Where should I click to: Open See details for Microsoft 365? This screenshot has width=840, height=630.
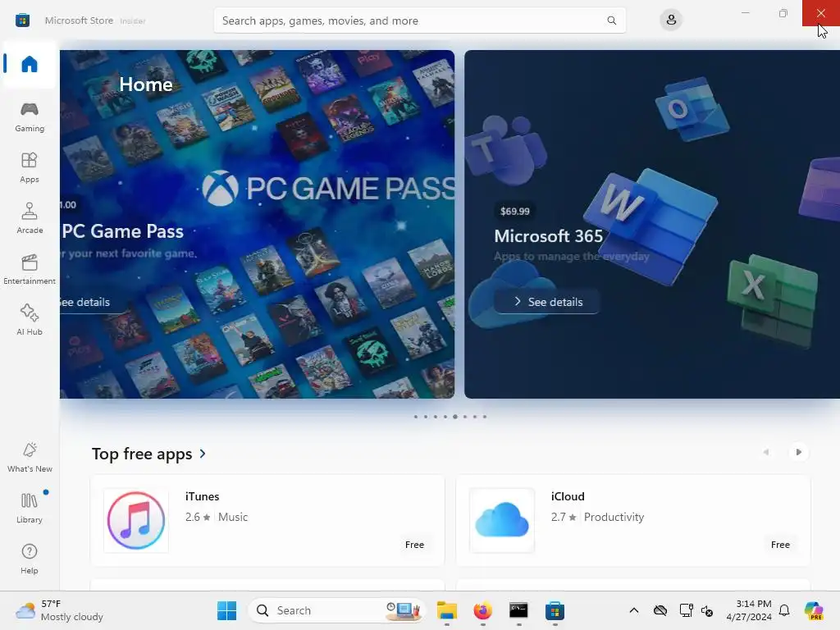click(x=547, y=302)
